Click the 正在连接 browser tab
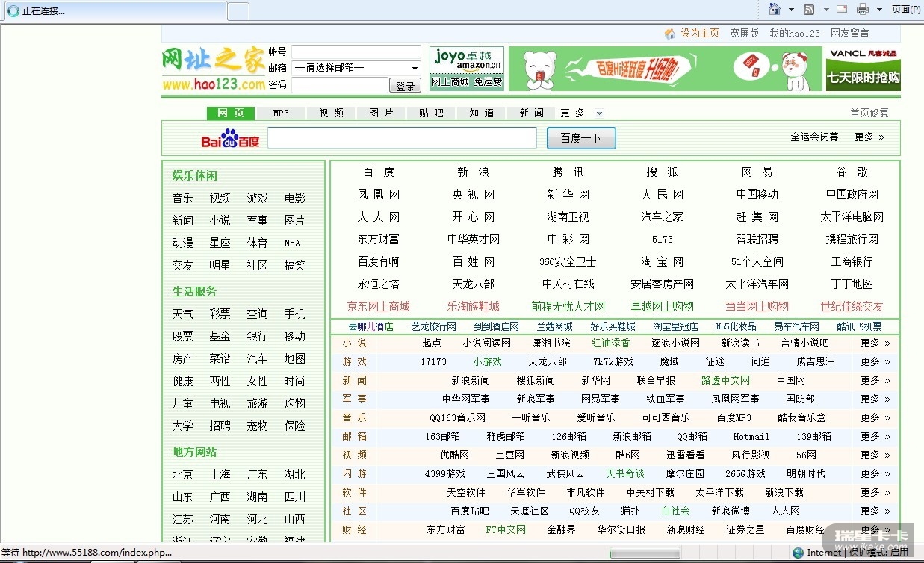The width and height of the screenshot is (924, 563). point(114,10)
